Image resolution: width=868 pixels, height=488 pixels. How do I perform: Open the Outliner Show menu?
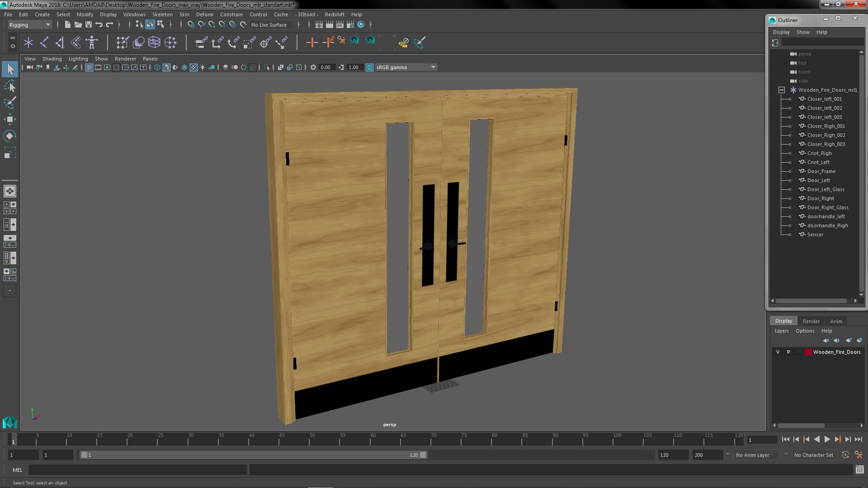pyautogui.click(x=803, y=32)
